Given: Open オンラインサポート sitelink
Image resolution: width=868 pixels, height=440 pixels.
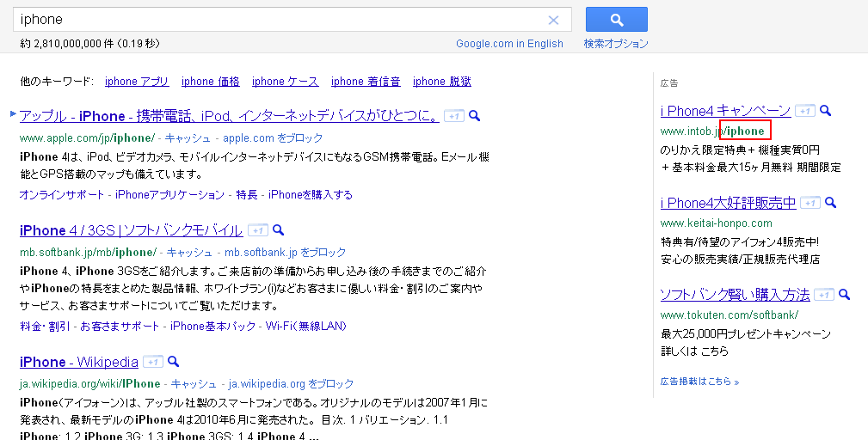Looking at the screenshot, I should 61,194.
